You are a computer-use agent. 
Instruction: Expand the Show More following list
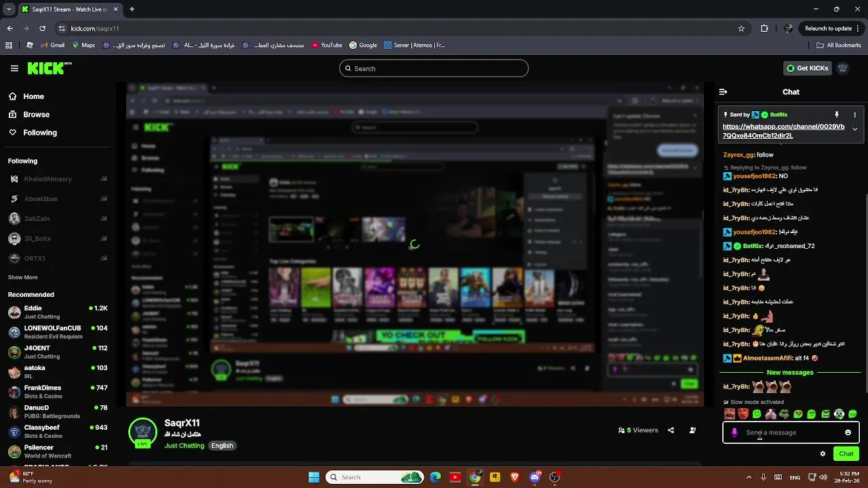click(x=23, y=277)
